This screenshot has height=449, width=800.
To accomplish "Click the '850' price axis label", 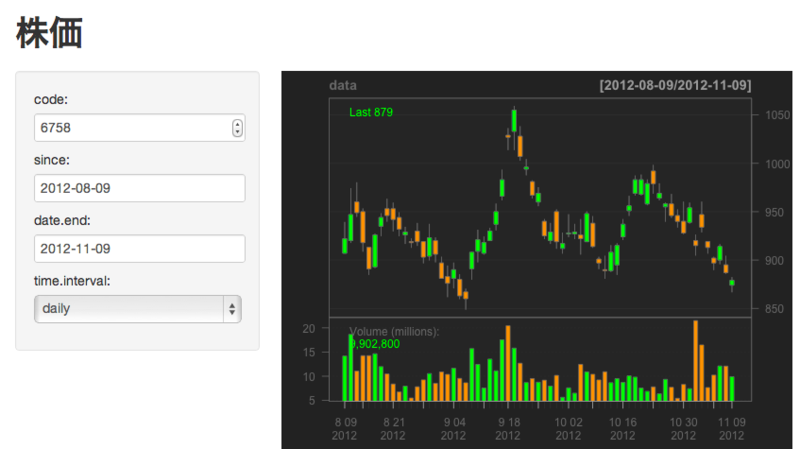I will tap(774, 309).
